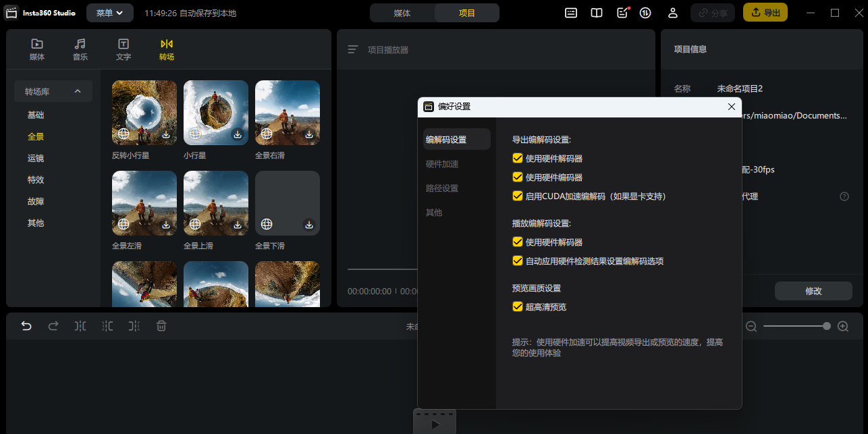Image resolution: width=868 pixels, height=434 pixels.
Task: Toggle the 超高清预览 checkbox
Action: (518, 306)
